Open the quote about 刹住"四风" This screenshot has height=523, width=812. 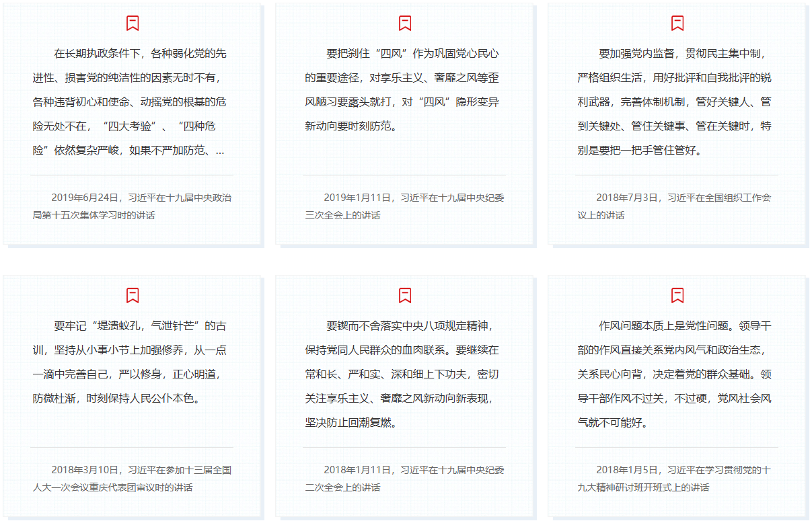[x=404, y=89]
